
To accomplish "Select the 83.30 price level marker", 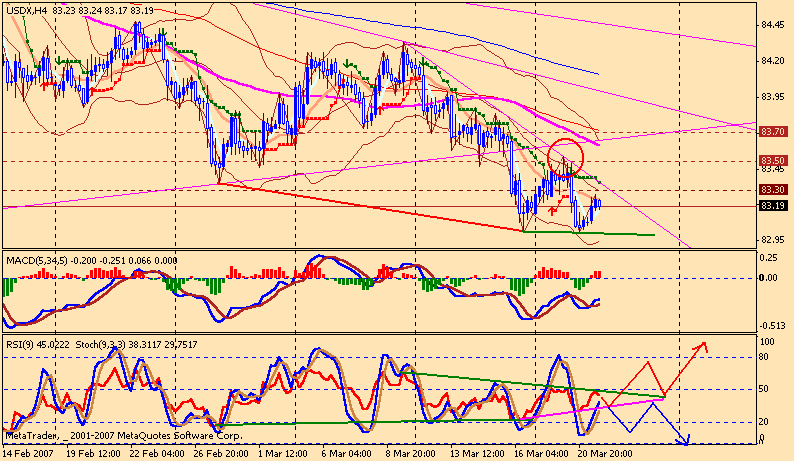I will tap(772, 189).
